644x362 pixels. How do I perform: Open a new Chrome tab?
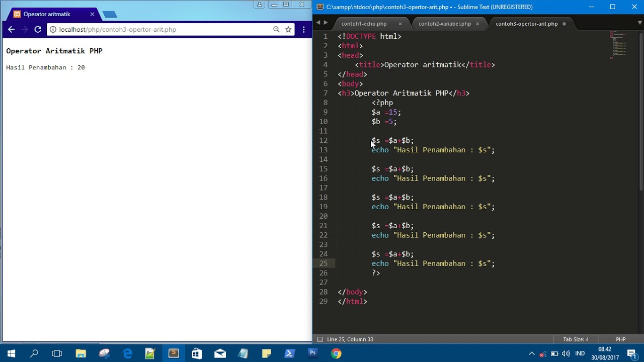click(109, 15)
